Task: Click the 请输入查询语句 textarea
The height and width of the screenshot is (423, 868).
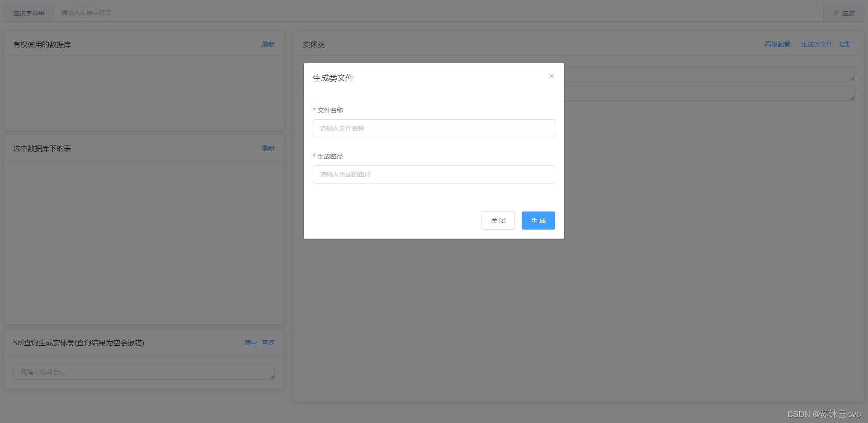Action: pos(144,372)
